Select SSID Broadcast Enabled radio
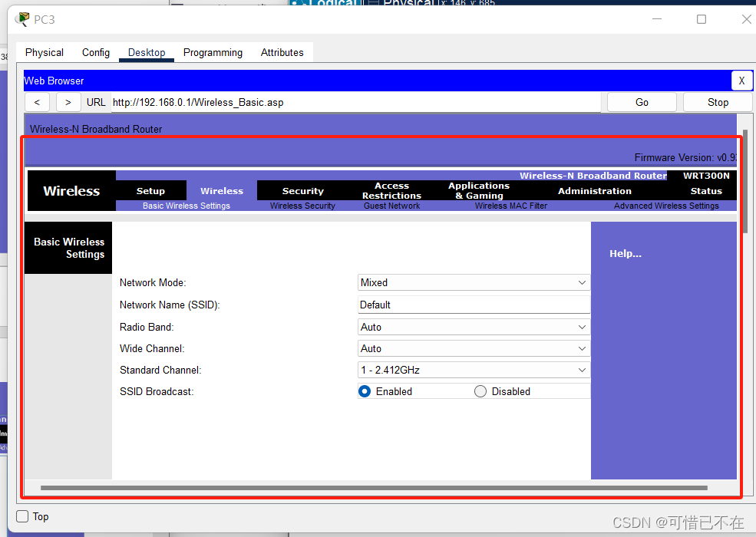The image size is (756, 537). pos(365,391)
